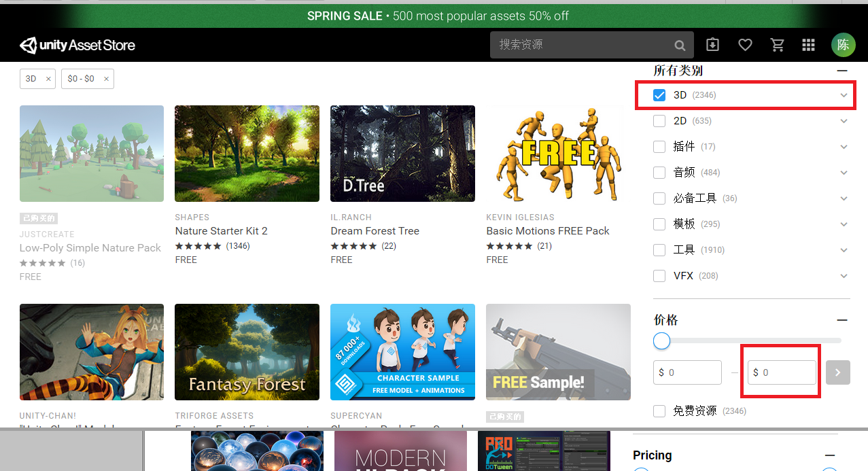Screen dimensions: 868x471
Task: Open Dream Forest Tree thumbnail
Action: [x=402, y=154]
